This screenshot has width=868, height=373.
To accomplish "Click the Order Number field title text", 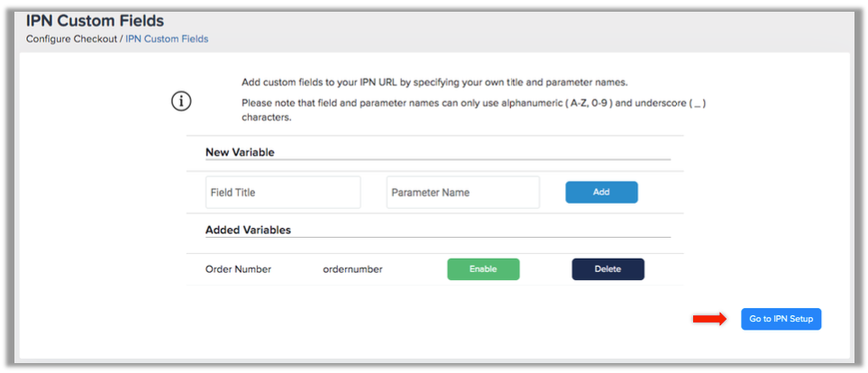I will click(x=239, y=269).
